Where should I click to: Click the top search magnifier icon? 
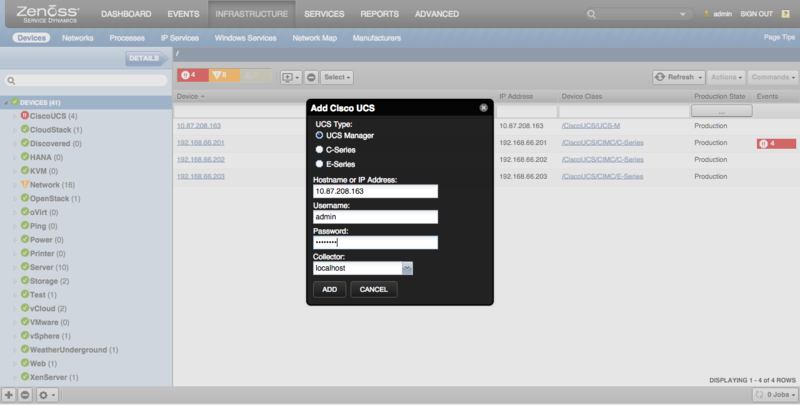(591, 14)
